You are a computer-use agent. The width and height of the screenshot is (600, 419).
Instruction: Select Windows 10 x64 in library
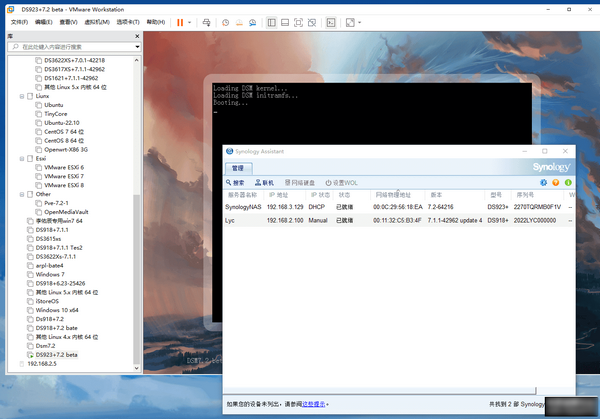(x=57, y=310)
